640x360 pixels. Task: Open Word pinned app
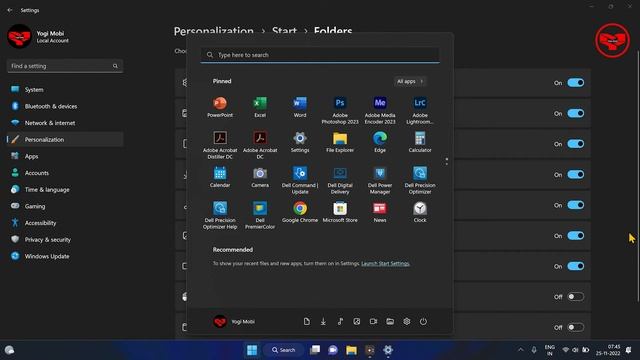click(x=300, y=107)
